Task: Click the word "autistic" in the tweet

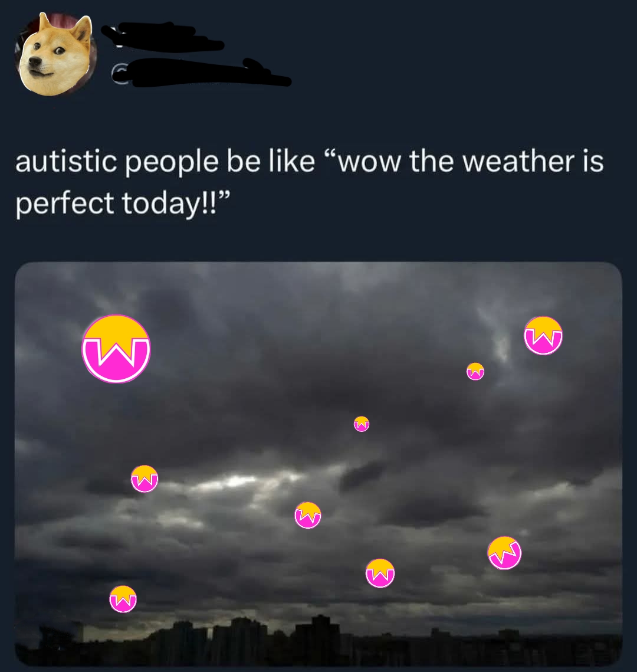Action: click(67, 162)
